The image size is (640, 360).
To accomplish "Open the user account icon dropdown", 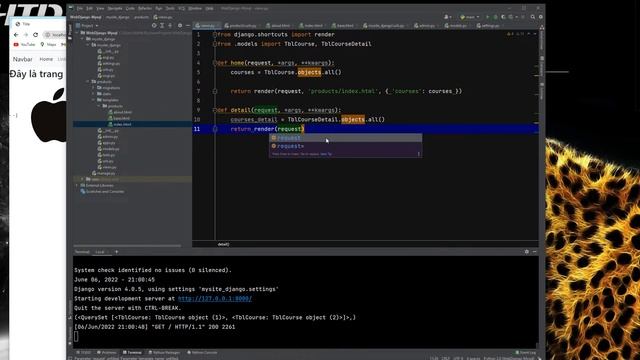I will [x=447, y=17].
